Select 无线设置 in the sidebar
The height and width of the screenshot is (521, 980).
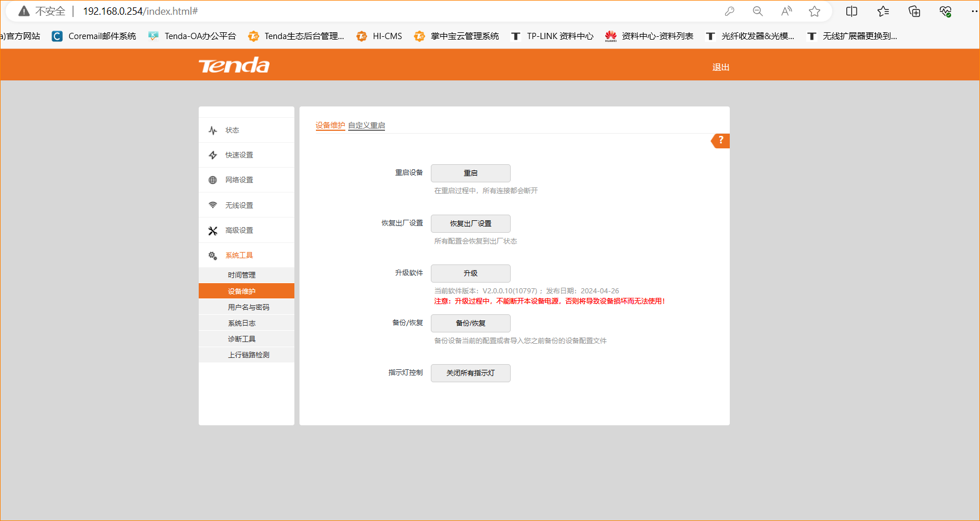[x=246, y=205]
